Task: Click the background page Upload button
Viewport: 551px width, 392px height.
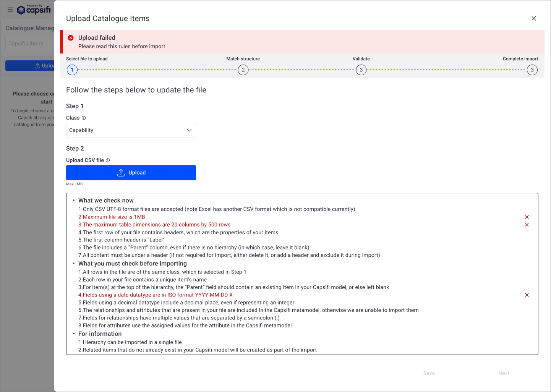Action: 30,66
